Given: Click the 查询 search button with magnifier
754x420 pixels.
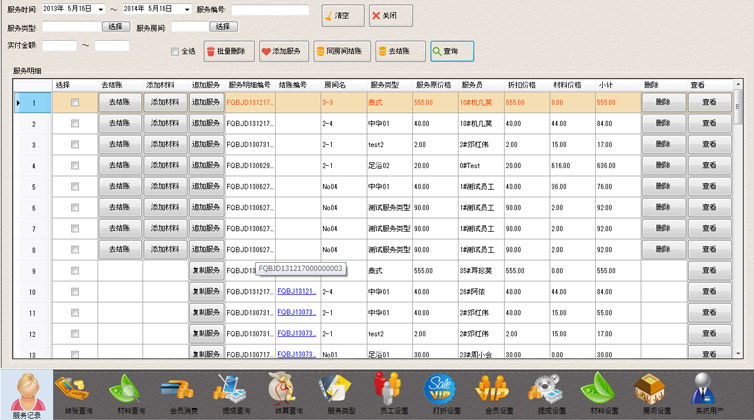Looking at the screenshot, I should 452,51.
